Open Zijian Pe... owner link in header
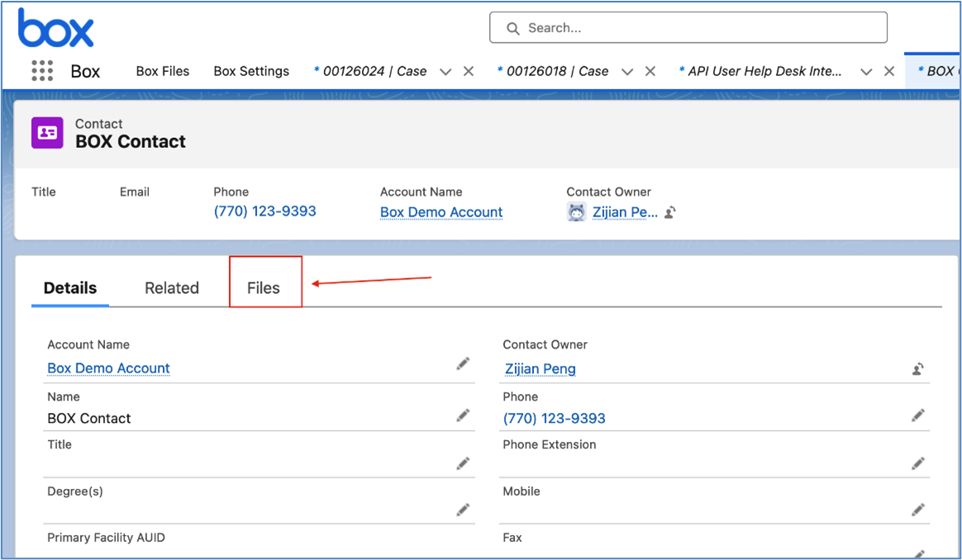 pos(625,212)
